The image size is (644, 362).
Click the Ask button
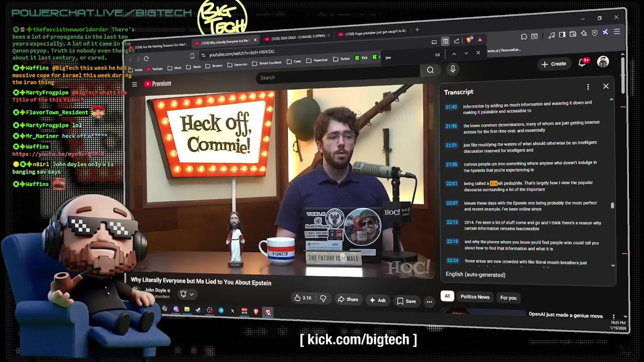coord(377,300)
